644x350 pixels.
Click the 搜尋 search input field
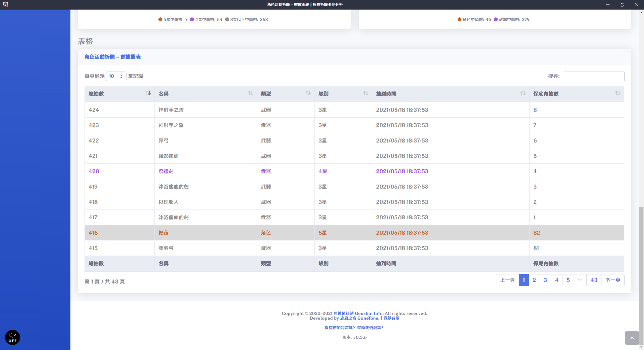click(594, 76)
